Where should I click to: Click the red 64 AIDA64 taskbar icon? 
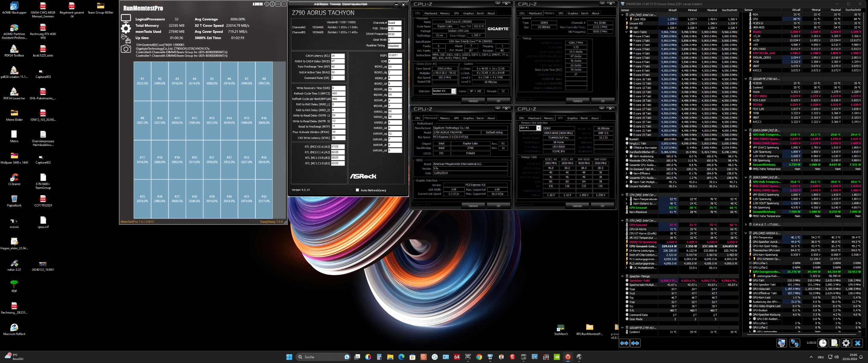coord(457,357)
